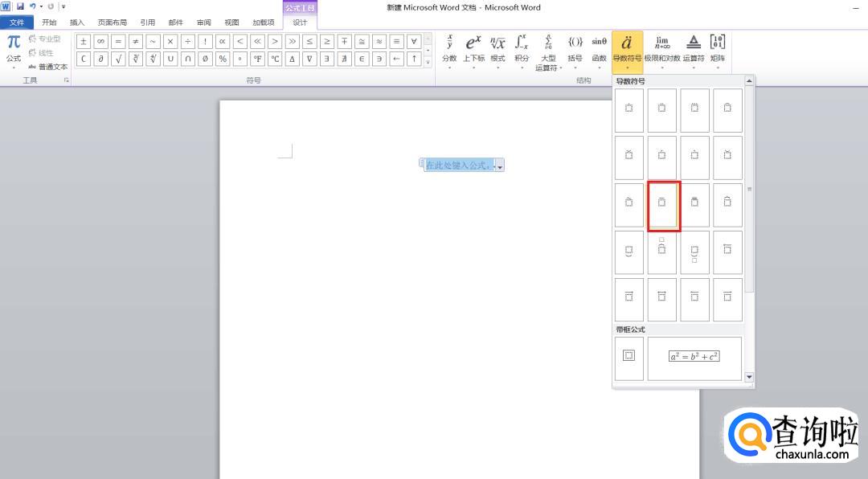Insert the left arrow symbol
Viewport: 868px width, 479px height.
(x=397, y=59)
